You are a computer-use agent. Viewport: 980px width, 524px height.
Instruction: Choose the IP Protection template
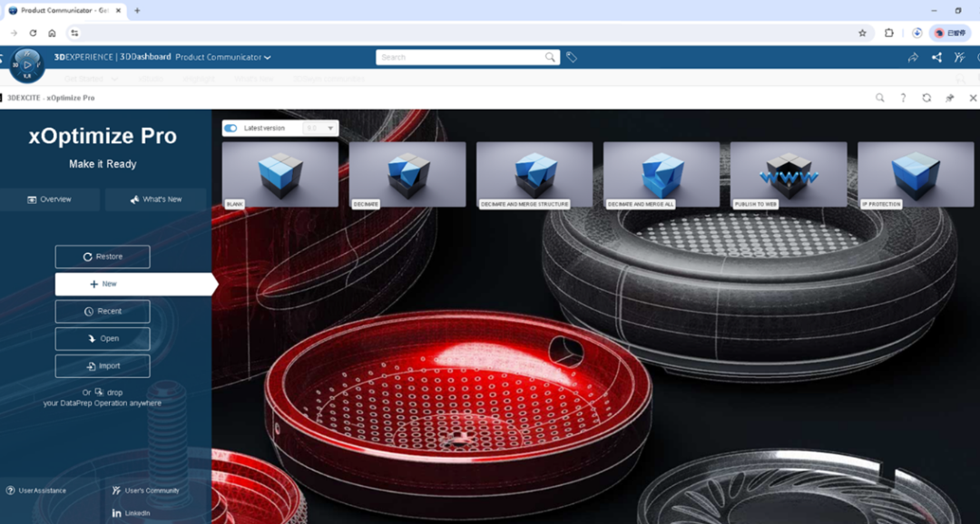916,174
